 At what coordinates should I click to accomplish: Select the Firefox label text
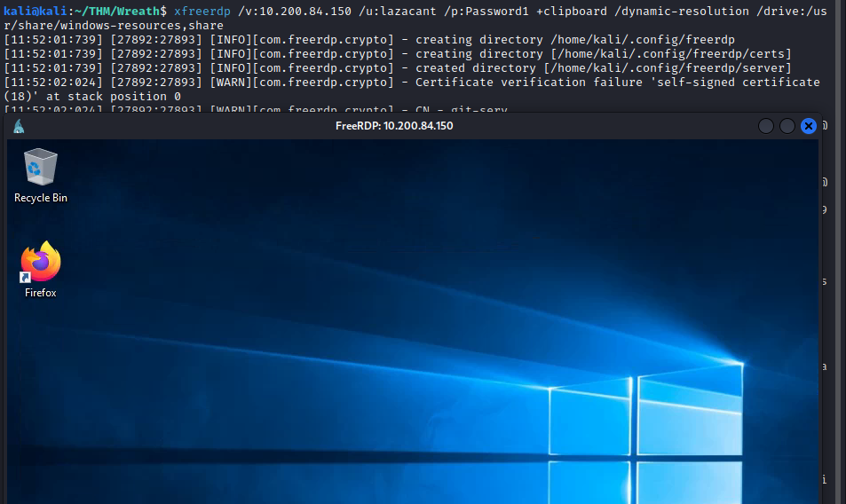pyautogui.click(x=41, y=293)
